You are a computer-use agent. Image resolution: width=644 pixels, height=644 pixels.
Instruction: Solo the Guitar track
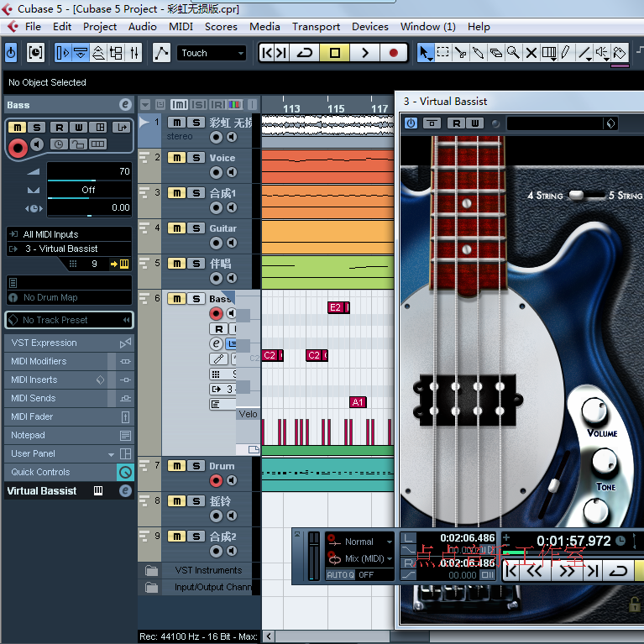point(196,228)
